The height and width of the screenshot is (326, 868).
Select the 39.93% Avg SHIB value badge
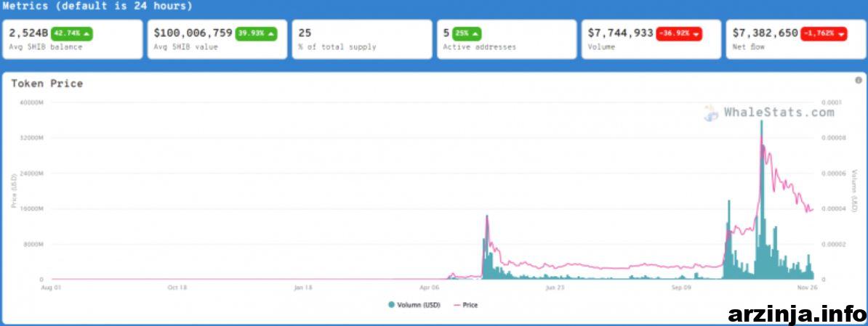[257, 33]
